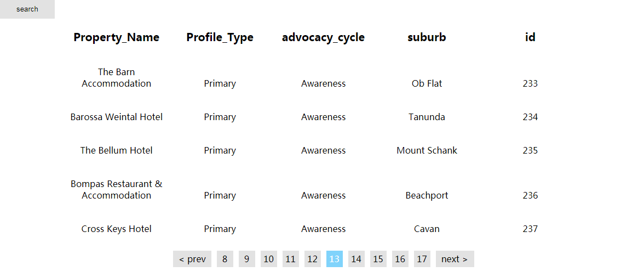Screen dimensions: 644x277
Task: Click the suburb column header
Action: coord(427,37)
